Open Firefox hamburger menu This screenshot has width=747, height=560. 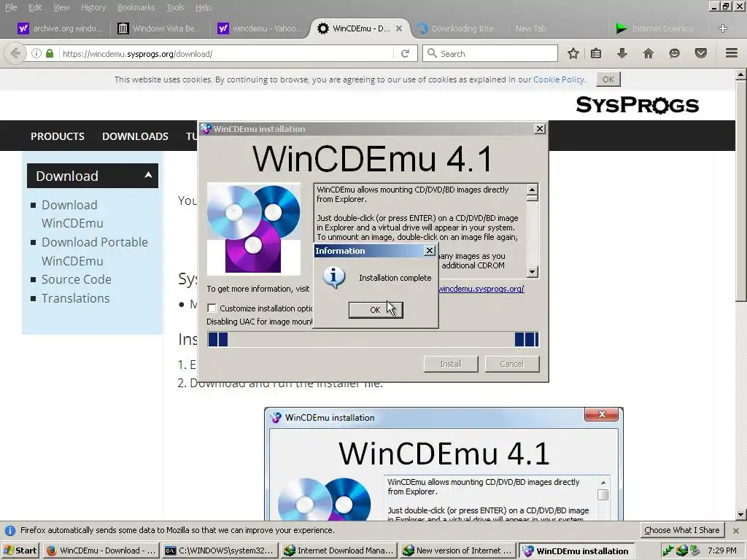(x=732, y=53)
